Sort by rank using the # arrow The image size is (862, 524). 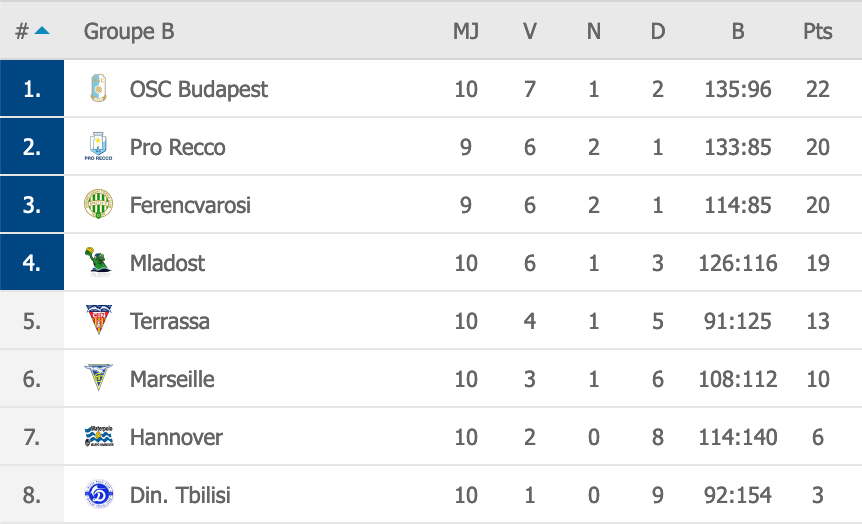(32, 31)
